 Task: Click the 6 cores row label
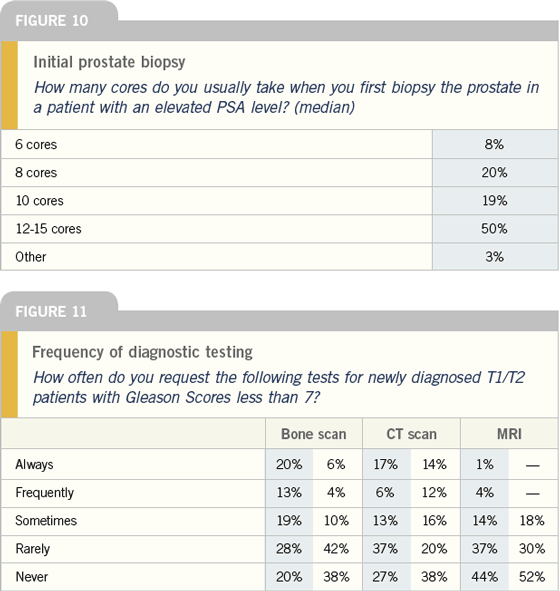(x=36, y=144)
